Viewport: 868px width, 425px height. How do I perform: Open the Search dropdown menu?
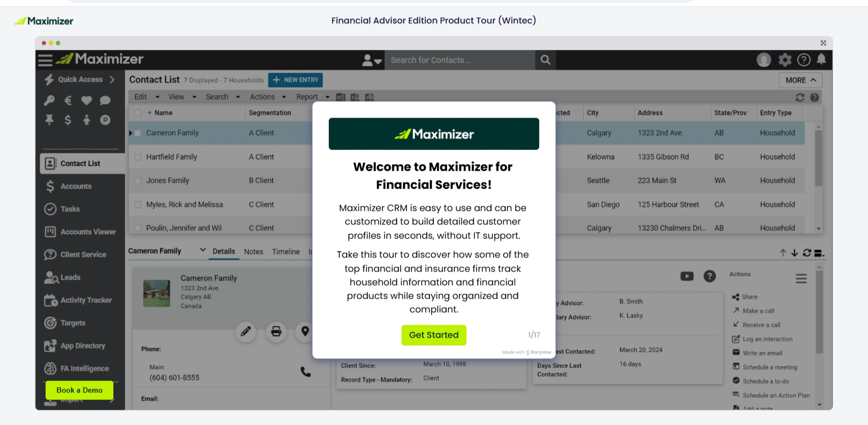coord(222,97)
